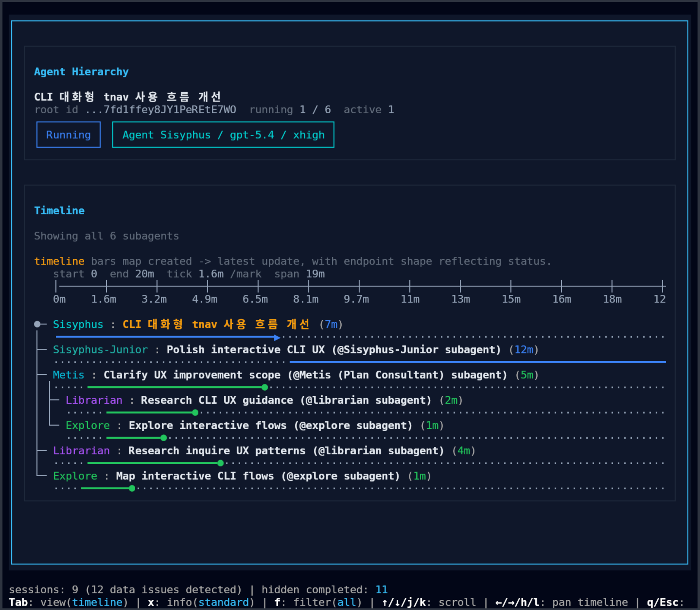Click the 15m tick label
Viewport: 700px width, 610px height.
511,299
